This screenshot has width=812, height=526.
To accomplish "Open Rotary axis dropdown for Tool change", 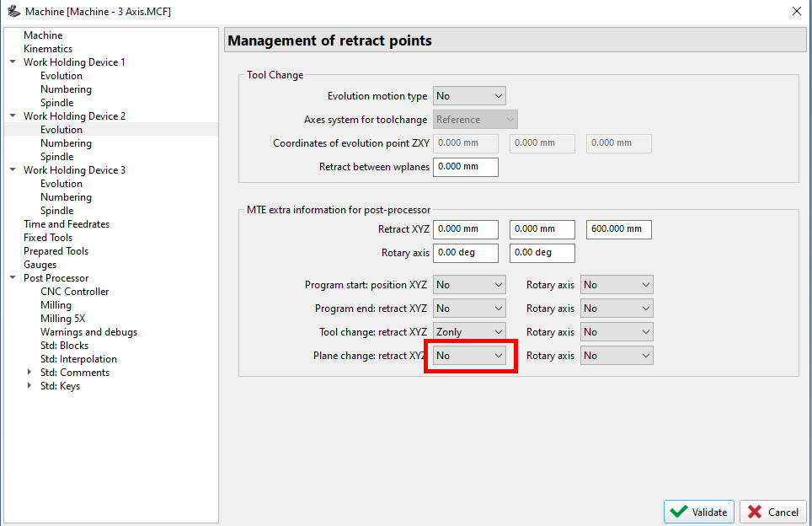I will [617, 331].
